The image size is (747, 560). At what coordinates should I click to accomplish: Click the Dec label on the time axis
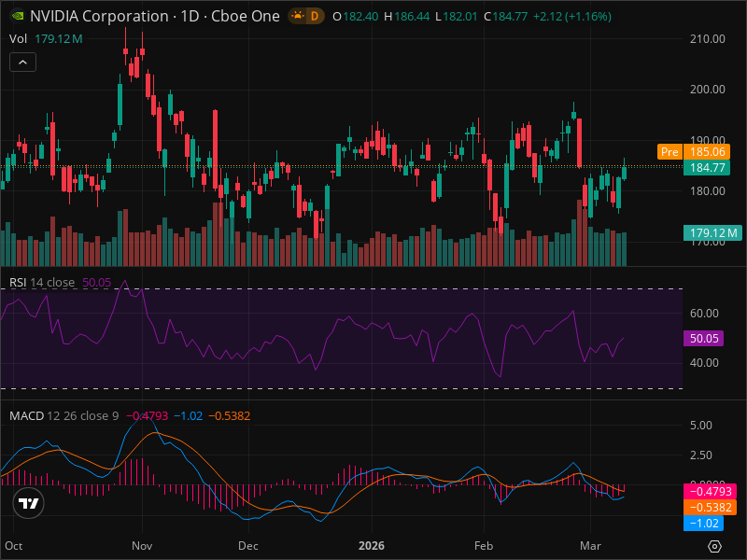pyautogui.click(x=248, y=546)
